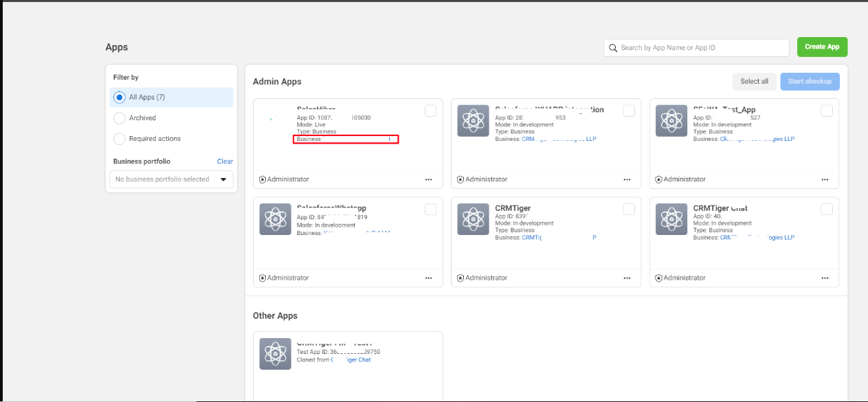This screenshot has width=868, height=402.
Task: Open the three-dot menu on the SalesforceWhatsapp card
Action: [429, 278]
